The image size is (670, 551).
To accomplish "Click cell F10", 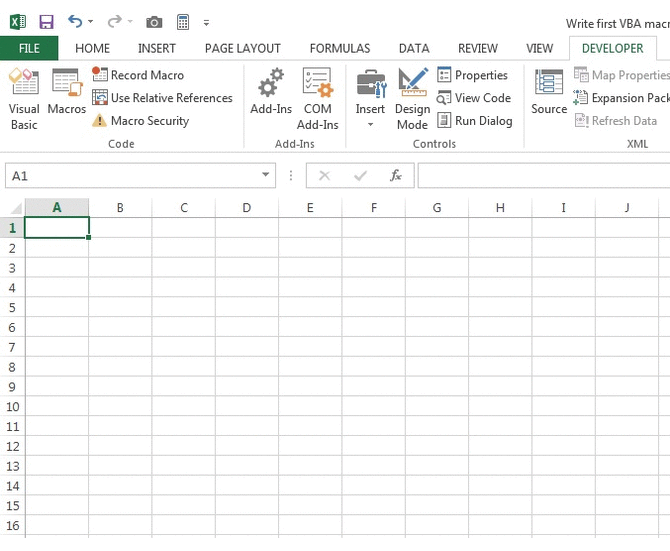I will [x=374, y=406].
